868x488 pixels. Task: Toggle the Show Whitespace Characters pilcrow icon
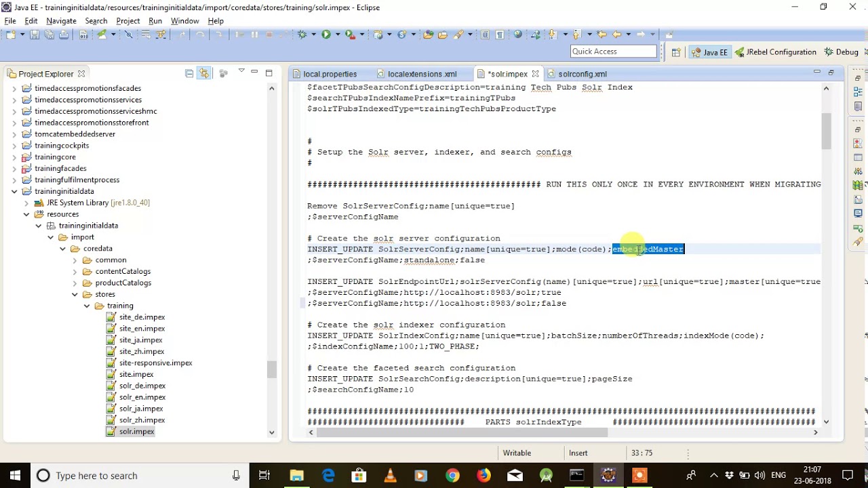500,34
